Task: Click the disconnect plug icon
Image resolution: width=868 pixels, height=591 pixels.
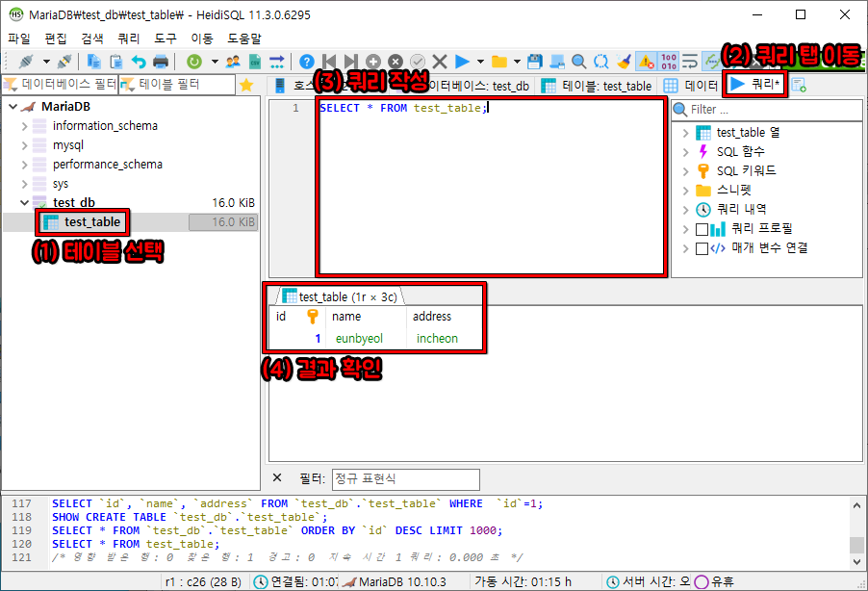Action: coord(64,61)
